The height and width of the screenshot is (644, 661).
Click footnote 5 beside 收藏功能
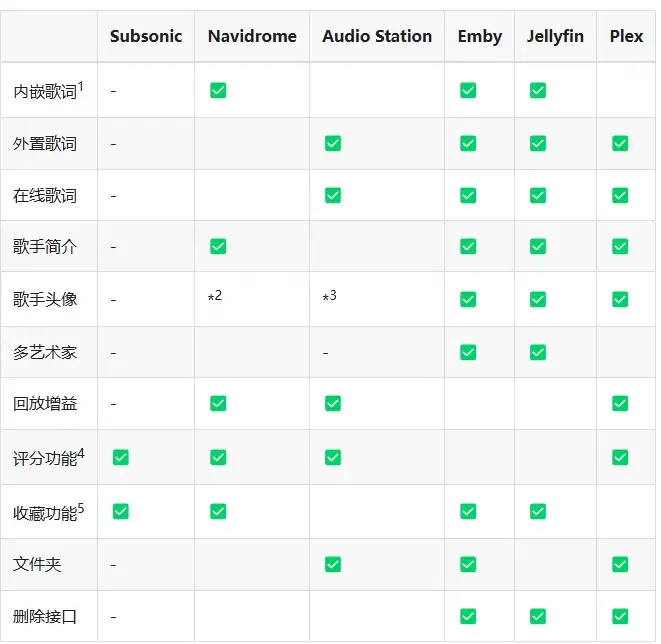[81, 508]
